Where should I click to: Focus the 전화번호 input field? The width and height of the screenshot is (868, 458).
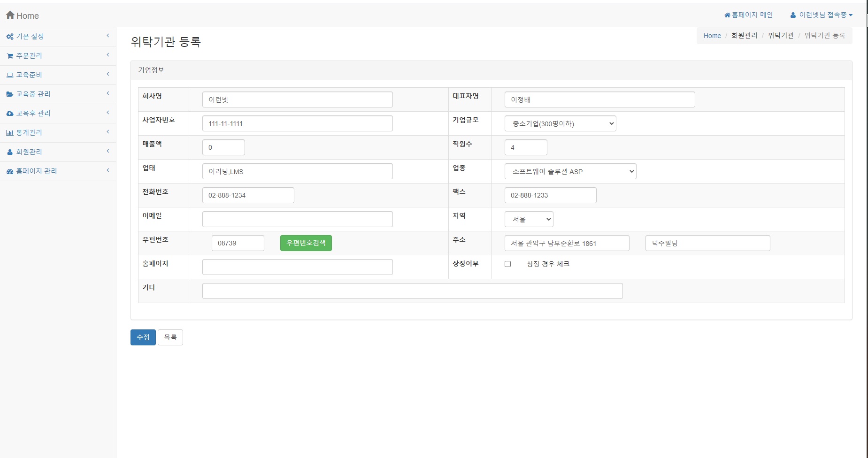click(x=248, y=195)
